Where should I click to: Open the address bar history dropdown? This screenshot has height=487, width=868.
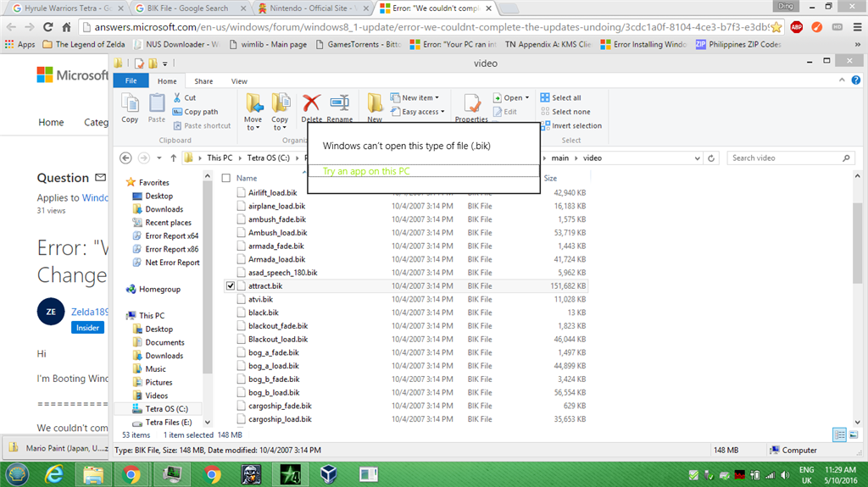[x=697, y=158]
